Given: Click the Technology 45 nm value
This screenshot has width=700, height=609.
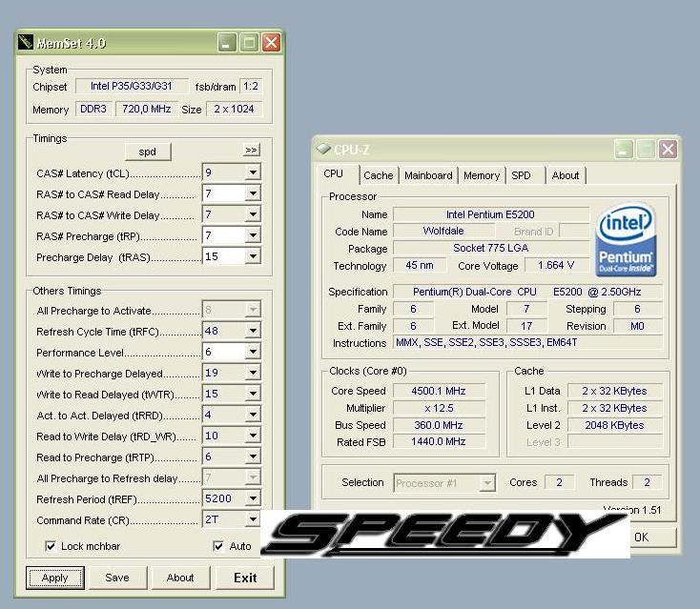Looking at the screenshot, I should (x=420, y=266).
